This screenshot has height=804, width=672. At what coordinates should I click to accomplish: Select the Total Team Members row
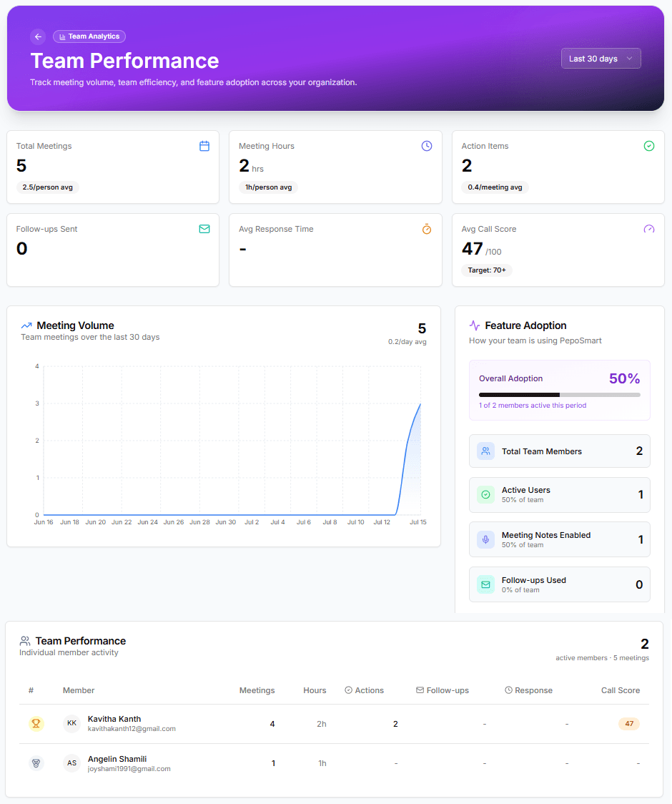[x=559, y=451]
